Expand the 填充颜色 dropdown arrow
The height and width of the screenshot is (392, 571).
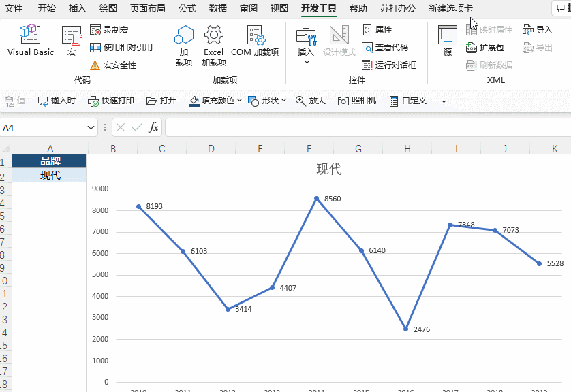[239, 101]
